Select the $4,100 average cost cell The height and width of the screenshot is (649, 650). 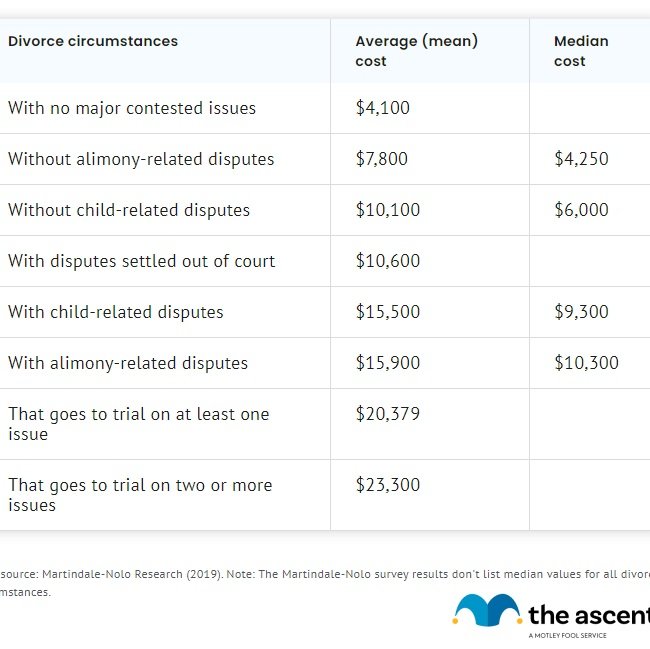tap(383, 108)
